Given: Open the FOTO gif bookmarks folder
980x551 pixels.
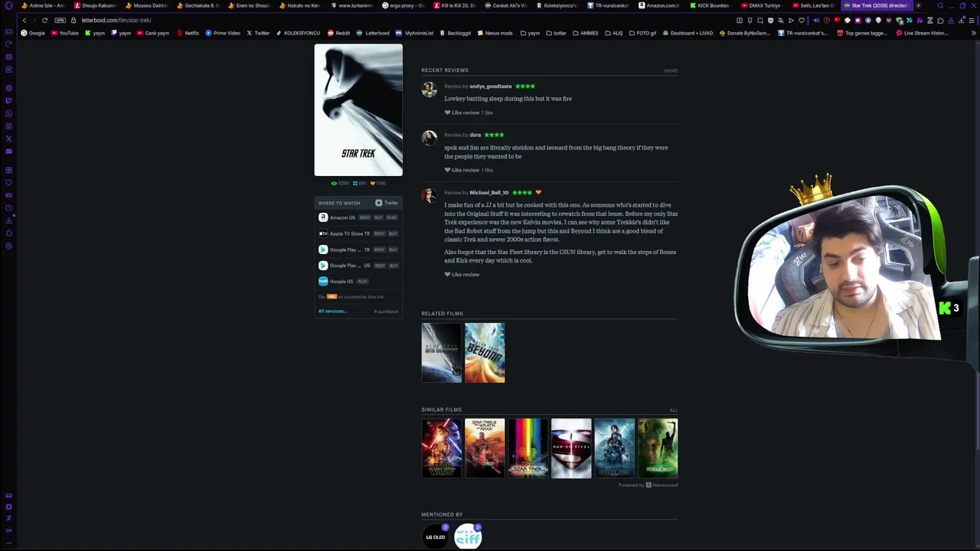Looking at the screenshot, I should point(642,33).
